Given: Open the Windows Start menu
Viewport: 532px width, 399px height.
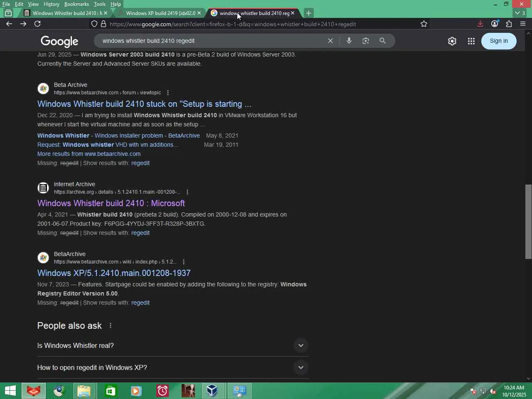Looking at the screenshot, I should [x=10, y=391].
